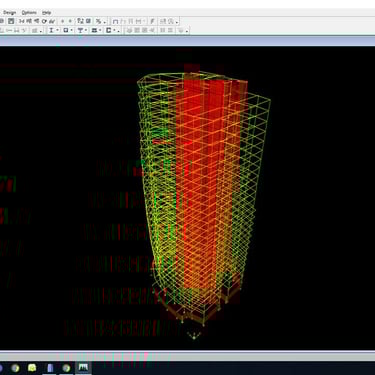The height and width of the screenshot is (375, 375).
Task: Move up in list with up arrow
Action: coord(62,21)
